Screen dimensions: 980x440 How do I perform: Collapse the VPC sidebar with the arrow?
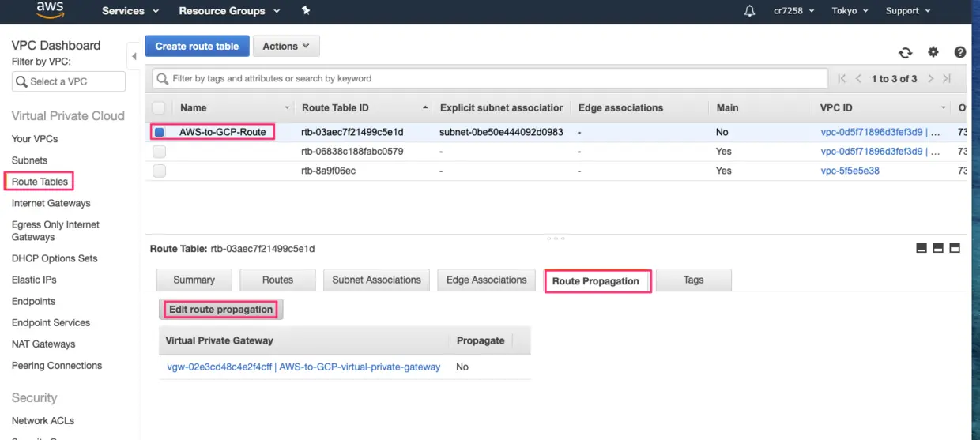[x=134, y=56]
